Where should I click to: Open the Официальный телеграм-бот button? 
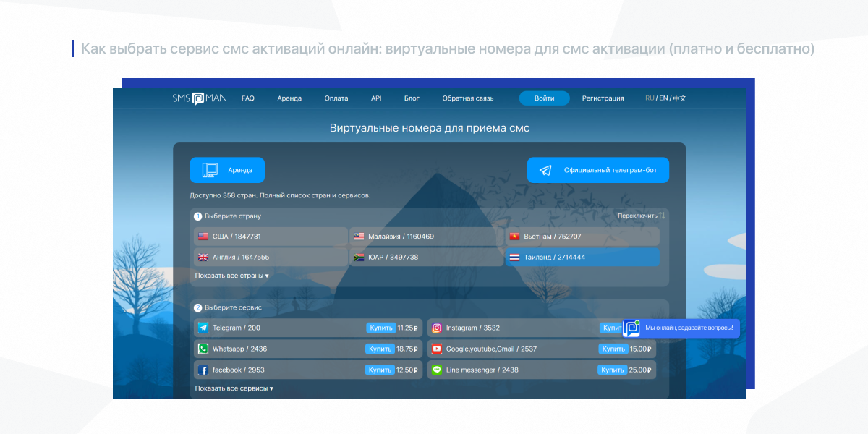[597, 171]
